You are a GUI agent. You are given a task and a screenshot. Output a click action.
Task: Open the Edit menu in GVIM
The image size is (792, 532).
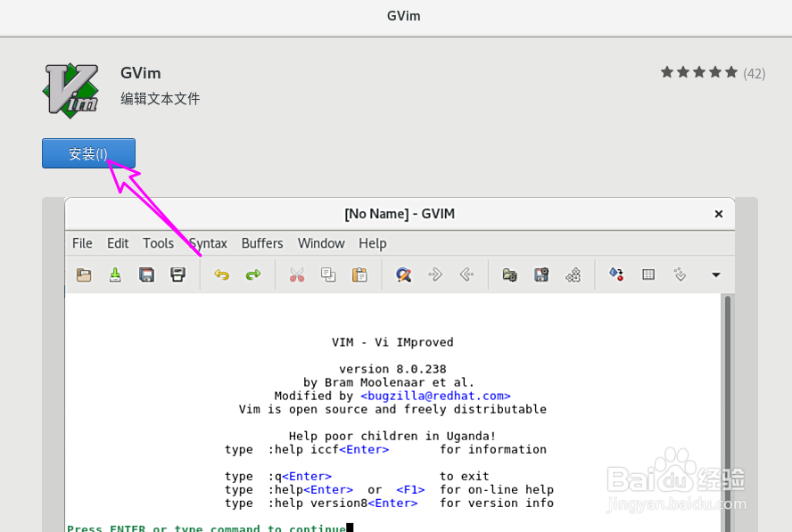coord(118,243)
